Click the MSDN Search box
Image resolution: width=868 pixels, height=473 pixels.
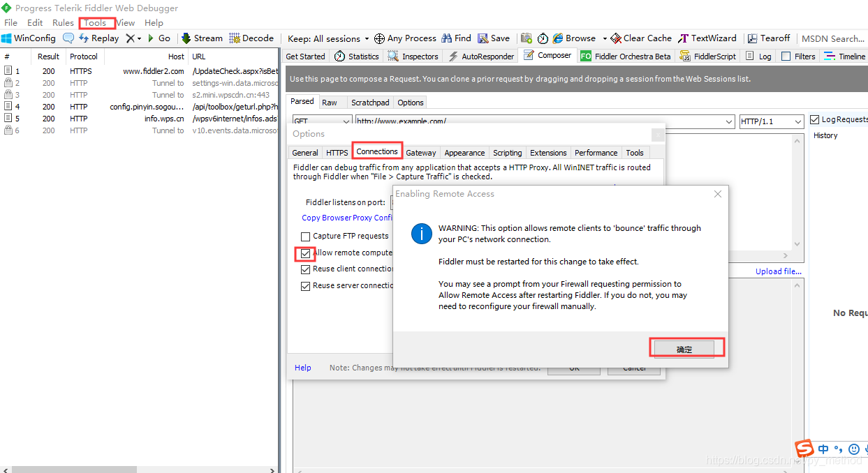(x=832, y=39)
